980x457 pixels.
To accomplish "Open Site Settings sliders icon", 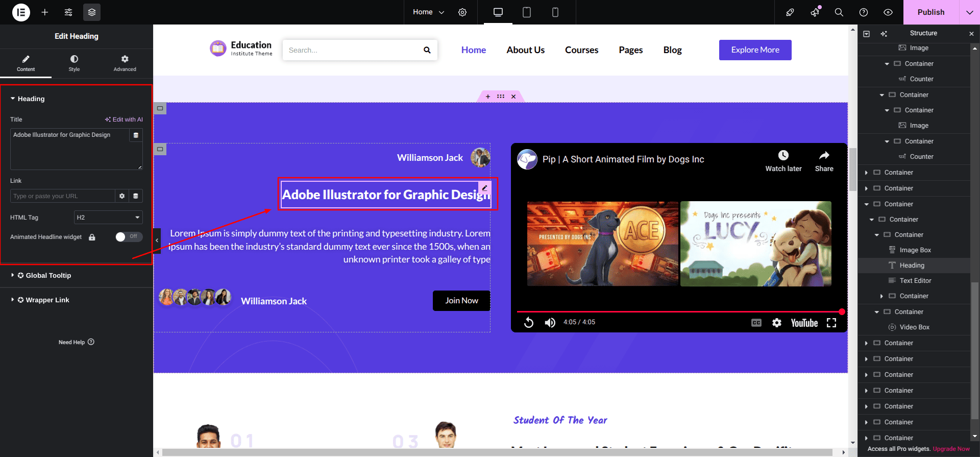I will pos(68,12).
